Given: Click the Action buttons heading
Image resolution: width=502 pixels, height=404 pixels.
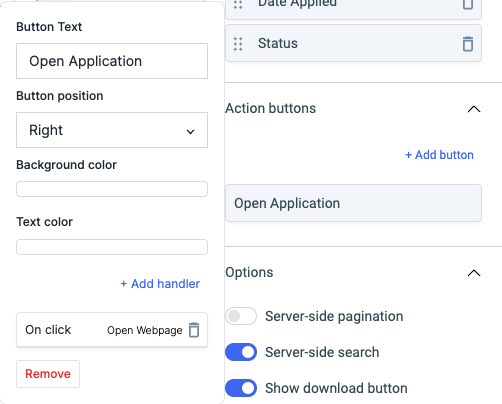Looking at the screenshot, I should (x=271, y=108).
